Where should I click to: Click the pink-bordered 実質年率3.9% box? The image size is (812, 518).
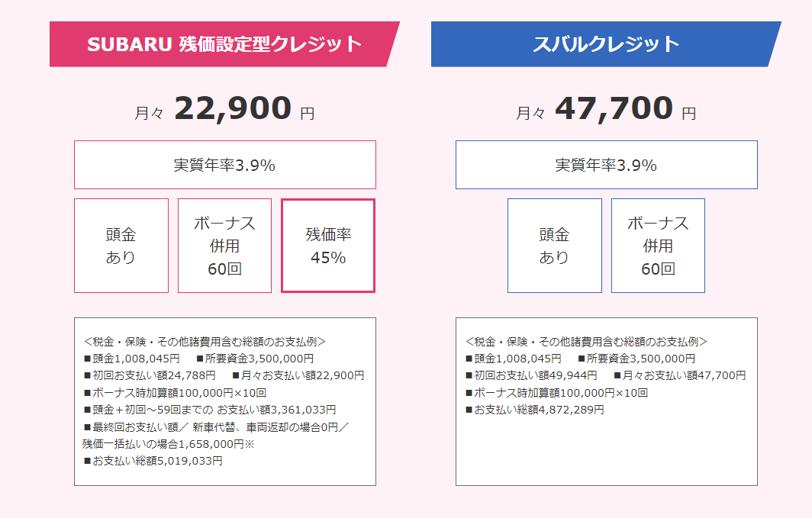[x=224, y=165]
